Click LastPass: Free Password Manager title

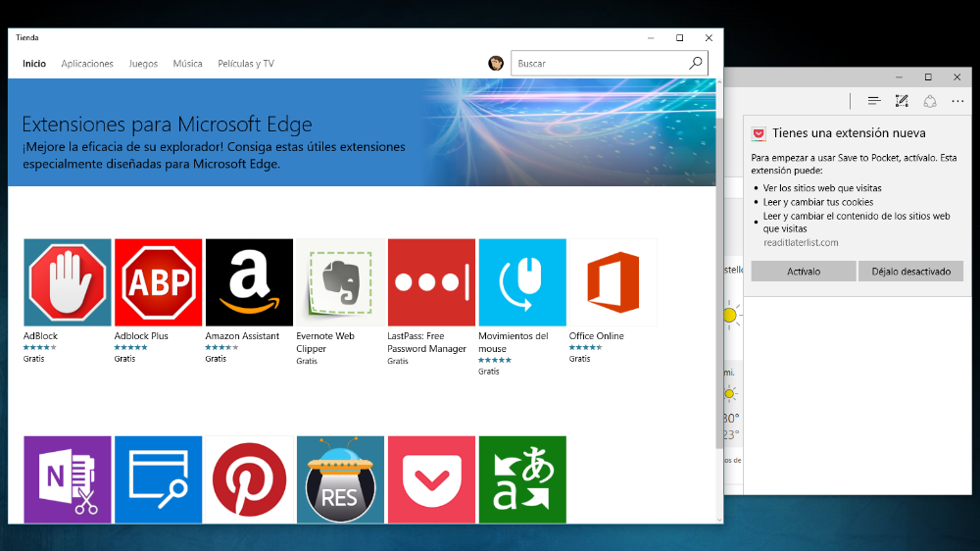[427, 342]
